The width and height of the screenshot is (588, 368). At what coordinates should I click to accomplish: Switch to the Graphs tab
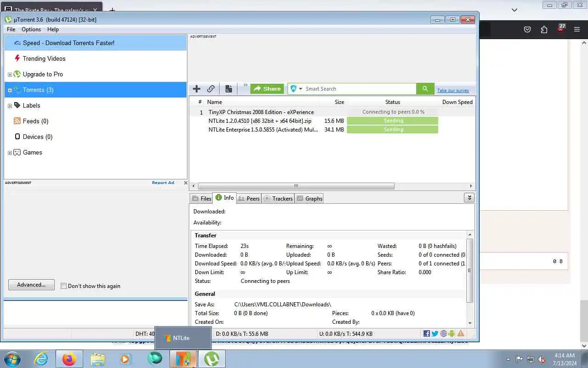pos(309,199)
